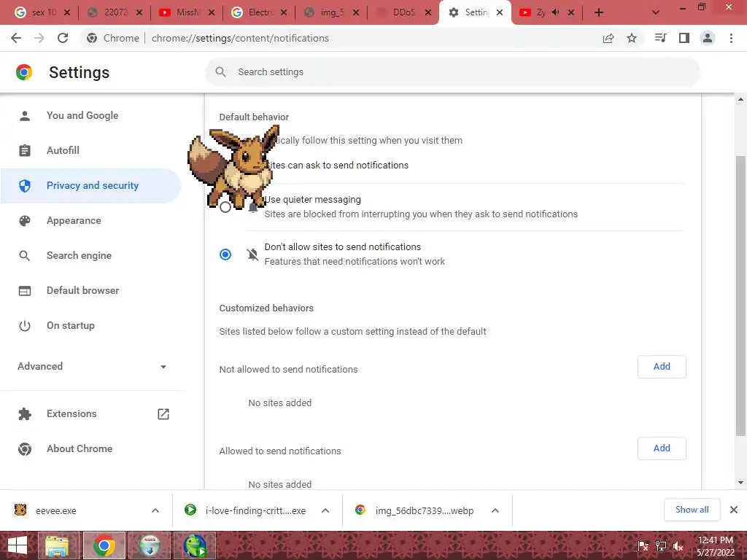The height and width of the screenshot is (560, 747).
Task: Expand options for img_56dbc7339 webp download
Action: point(495,510)
